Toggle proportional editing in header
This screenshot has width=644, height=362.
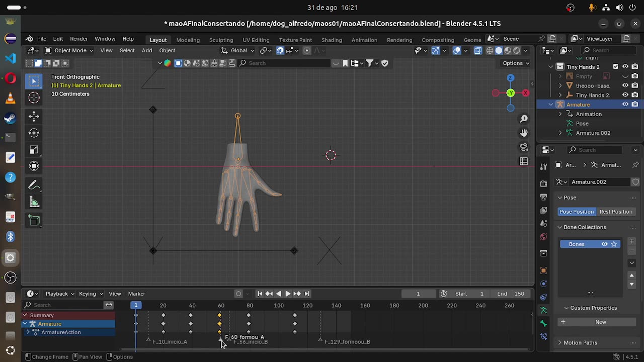307,50
